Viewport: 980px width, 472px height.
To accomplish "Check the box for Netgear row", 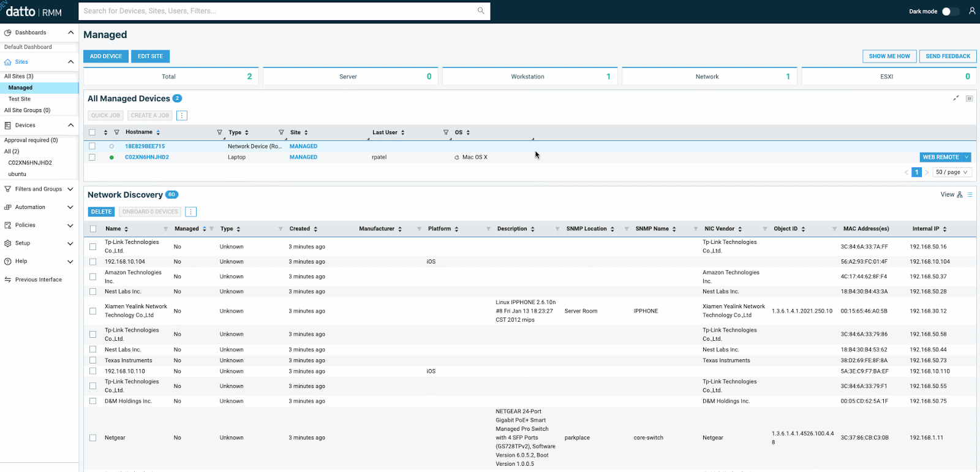I will click(93, 438).
